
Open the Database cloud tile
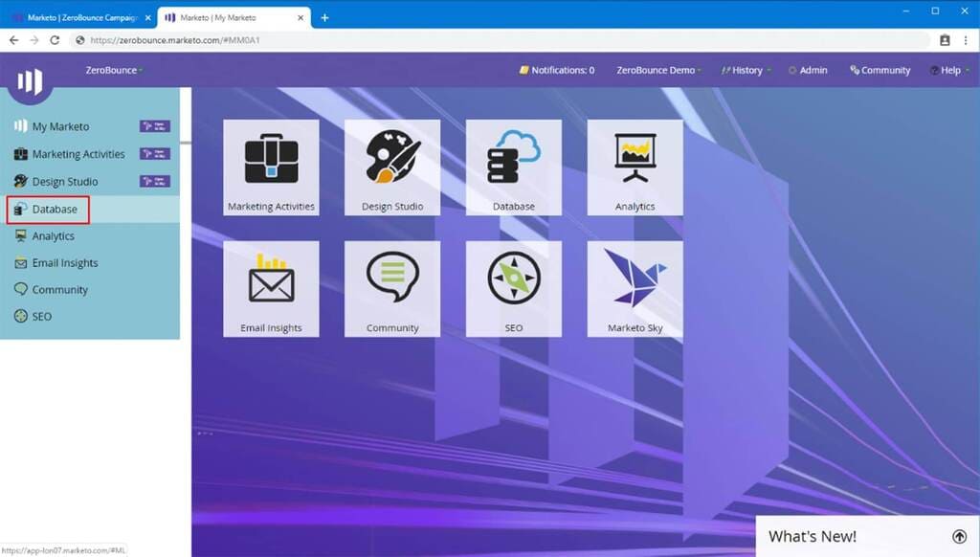click(x=514, y=167)
